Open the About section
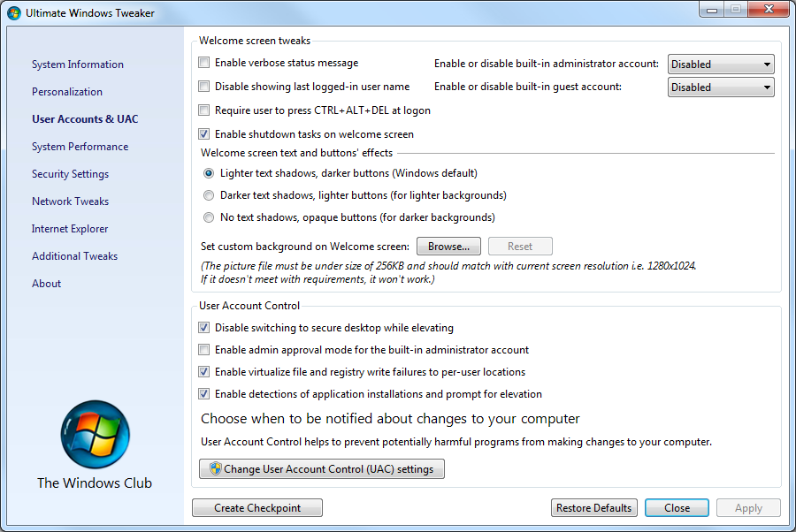The image size is (796, 532). click(46, 284)
